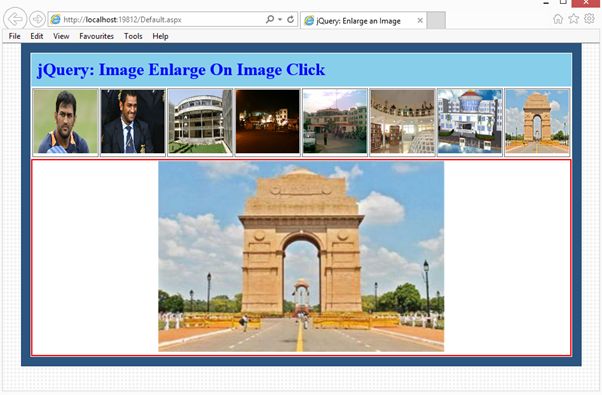Click the India Gate thumbnail
The image size is (602, 395).
click(x=537, y=121)
